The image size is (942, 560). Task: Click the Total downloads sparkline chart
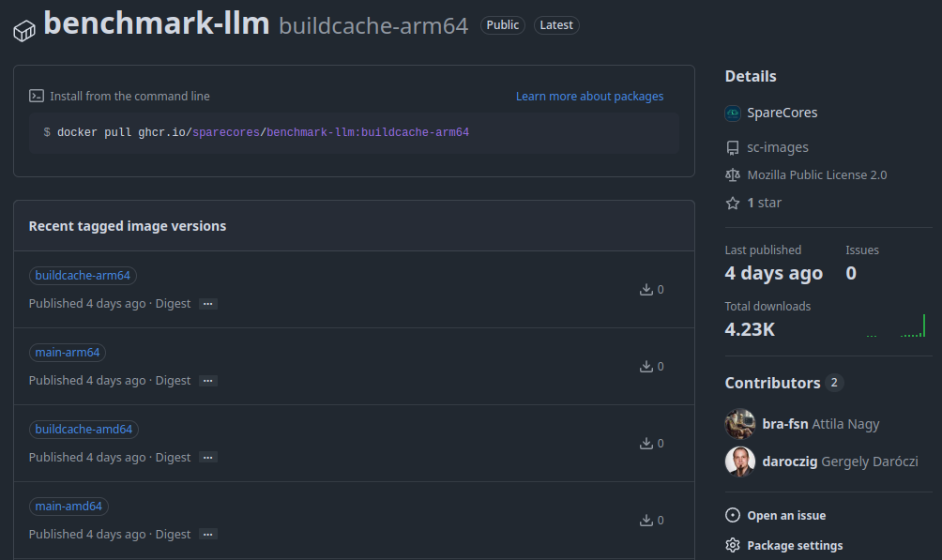(896, 326)
